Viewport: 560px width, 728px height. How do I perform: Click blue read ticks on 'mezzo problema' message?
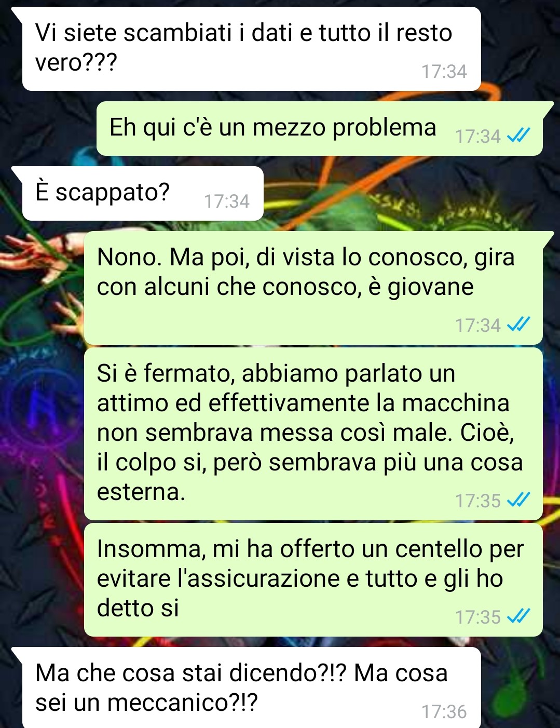518,137
